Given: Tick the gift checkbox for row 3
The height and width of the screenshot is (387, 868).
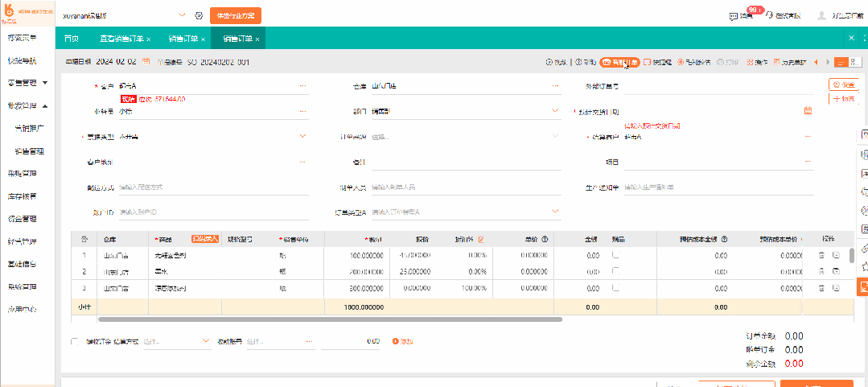Looking at the screenshot, I should (x=615, y=288).
